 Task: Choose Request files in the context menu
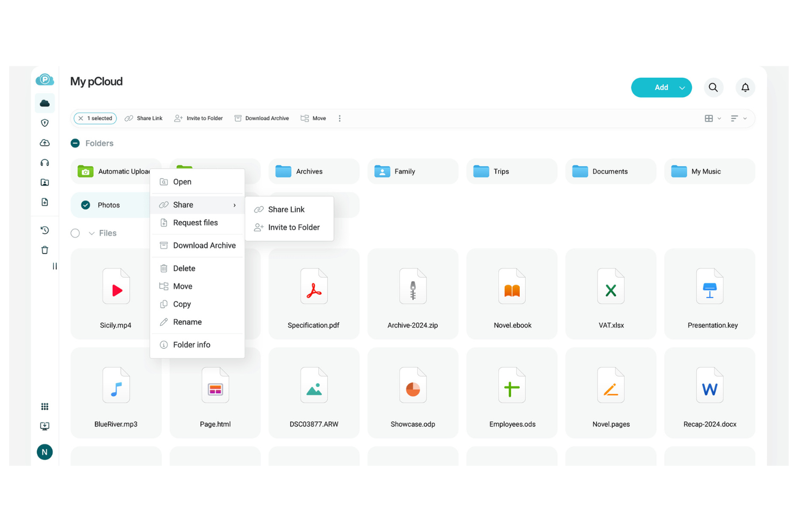[x=197, y=223]
